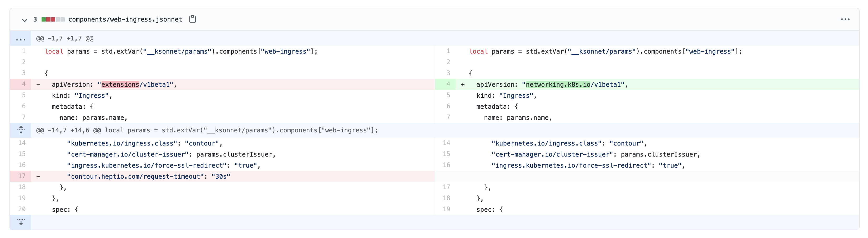Expand lines between the two hunks
Screen dimensions: 868x238
coord(21,130)
